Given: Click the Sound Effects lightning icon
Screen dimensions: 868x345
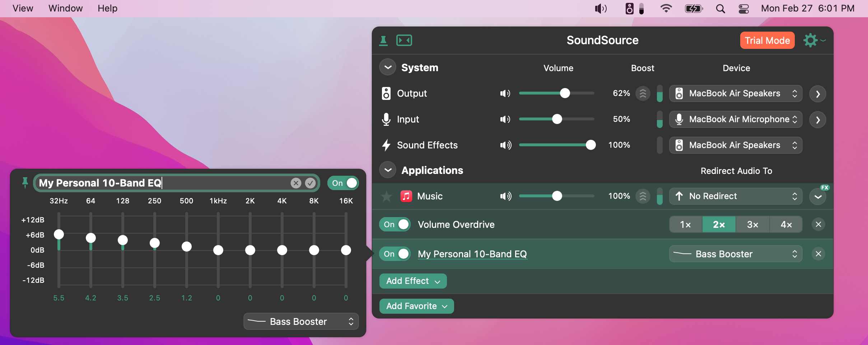Looking at the screenshot, I should tap(386, 145).
